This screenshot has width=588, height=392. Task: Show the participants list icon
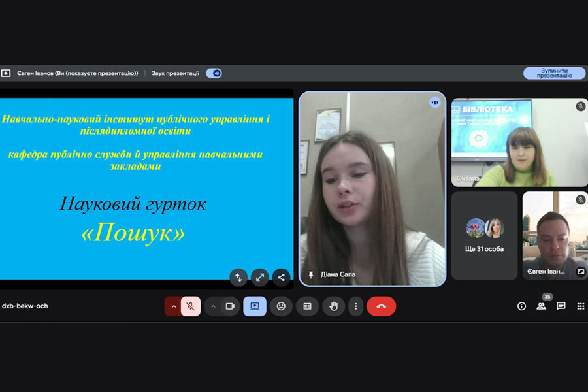[541, 306]
